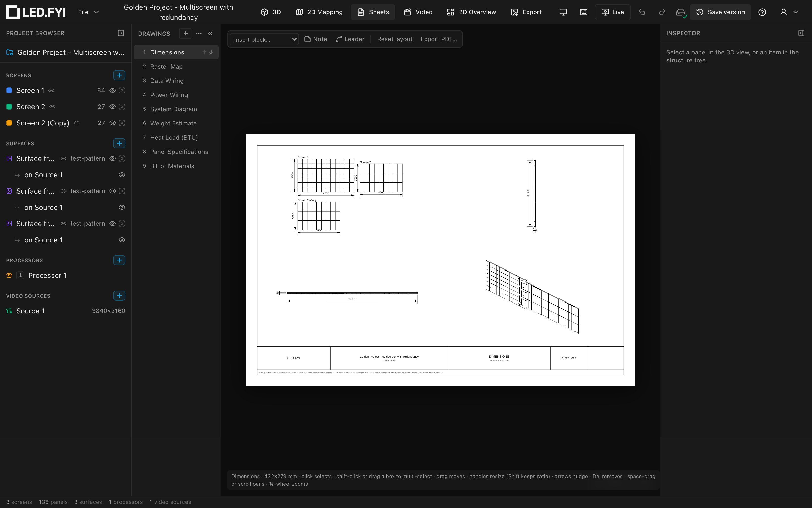
Task: Toggle eye on first 'on Source 1' row
Action: 122,175
